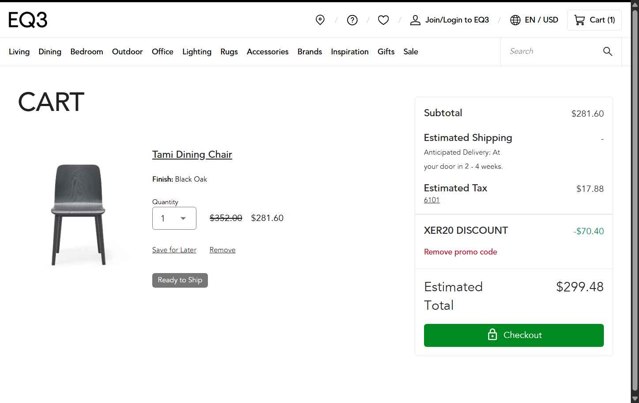Click the Tami chair thumbnail image
Image resolution: width=639 pixels, height=403 pixels.
(x=78, y=215)
